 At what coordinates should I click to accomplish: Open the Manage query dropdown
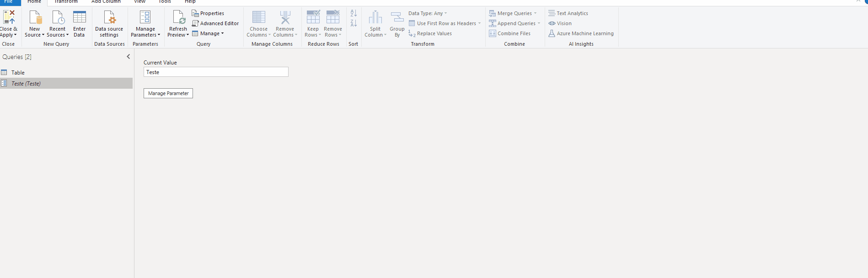[x=209, y=33]
